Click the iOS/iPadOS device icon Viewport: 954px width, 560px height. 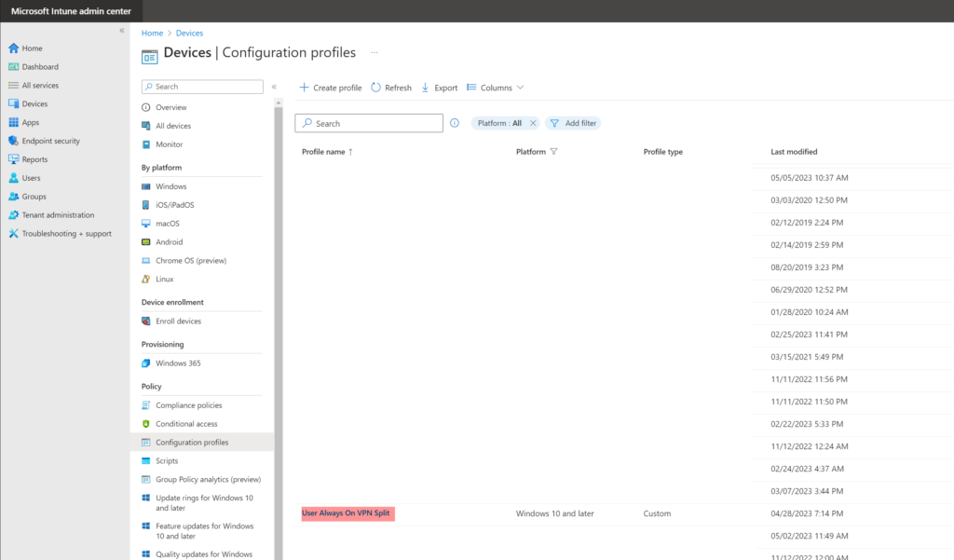[x=146, y=205]
